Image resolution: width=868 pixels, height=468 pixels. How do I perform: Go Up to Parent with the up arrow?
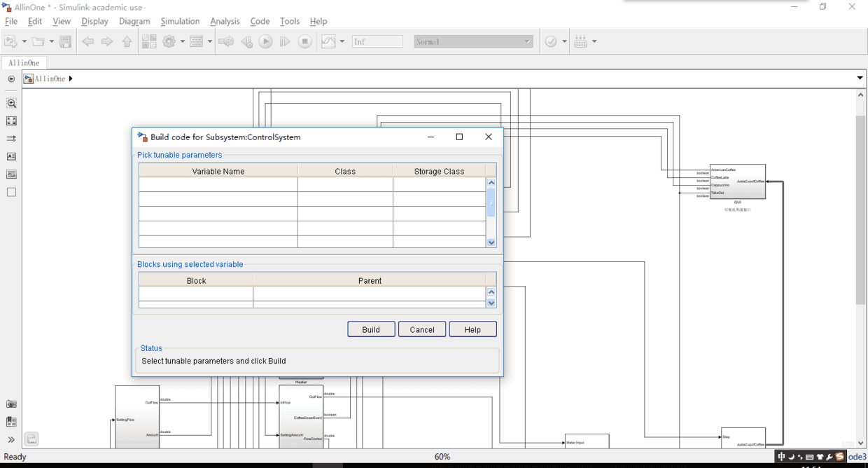(x=127, y=42)
